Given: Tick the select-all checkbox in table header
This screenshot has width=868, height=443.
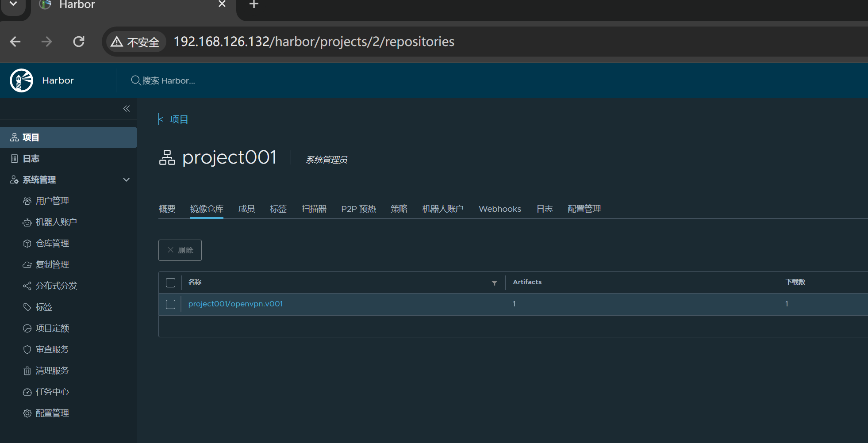Looking at the screenshot, I should pyautogui.click(x=170, y=283).
